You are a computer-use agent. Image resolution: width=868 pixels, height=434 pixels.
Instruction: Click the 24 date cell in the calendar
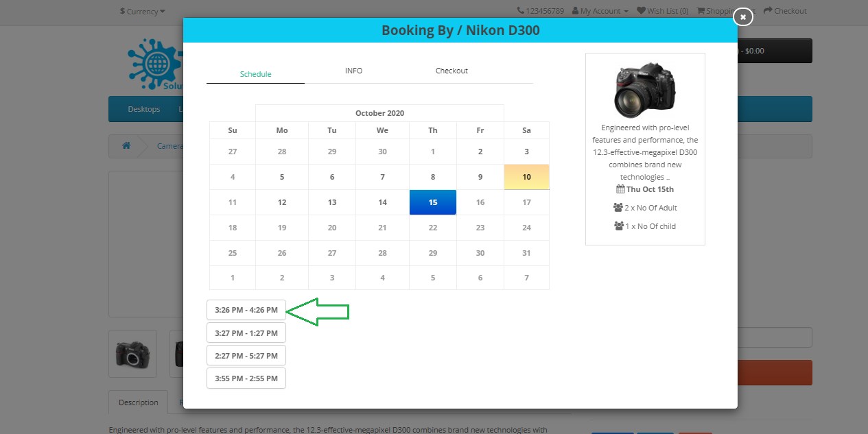(x=526, y=228)
